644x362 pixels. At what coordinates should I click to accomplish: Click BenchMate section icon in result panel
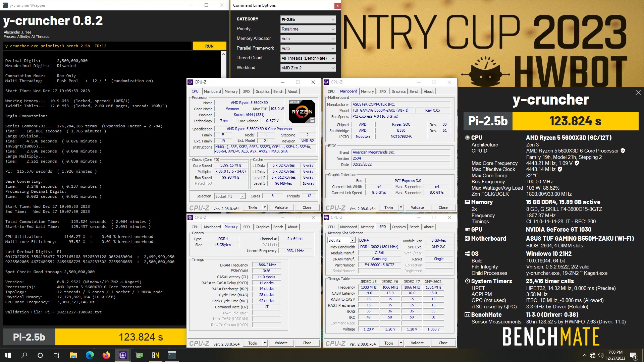467,315
